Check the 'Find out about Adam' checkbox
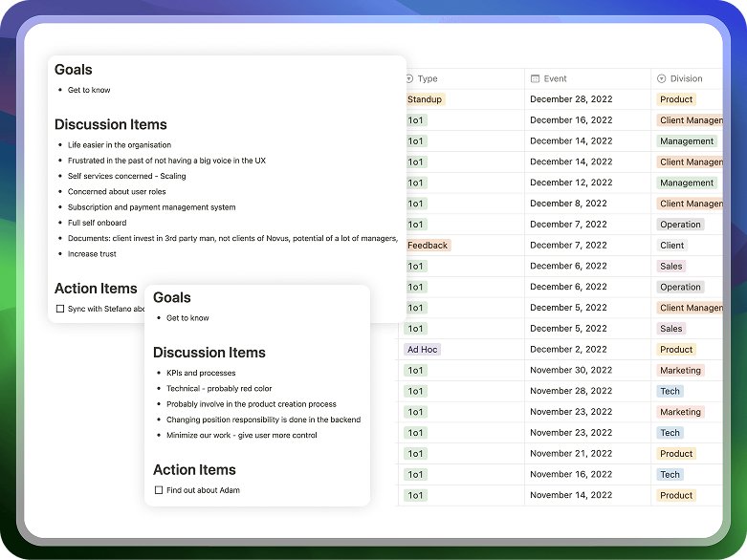This screenshot has height=560, width=747. click(x=159, y=490)
